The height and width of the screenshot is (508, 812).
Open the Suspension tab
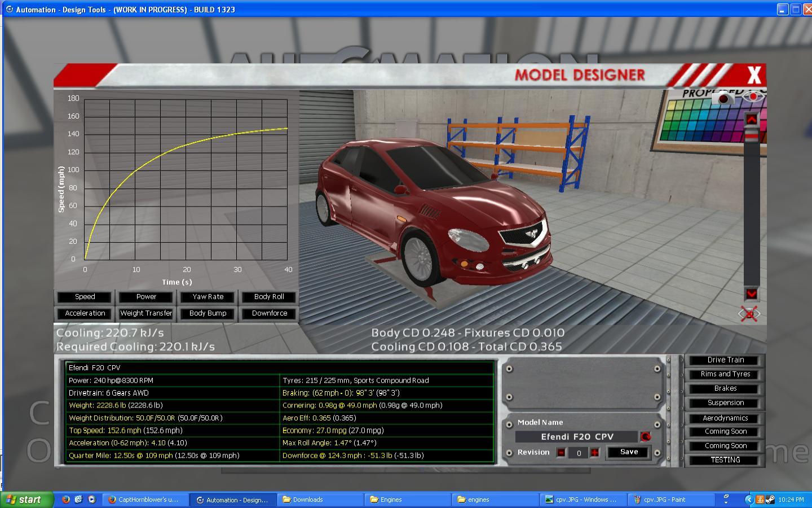click(x=725, y=403)
